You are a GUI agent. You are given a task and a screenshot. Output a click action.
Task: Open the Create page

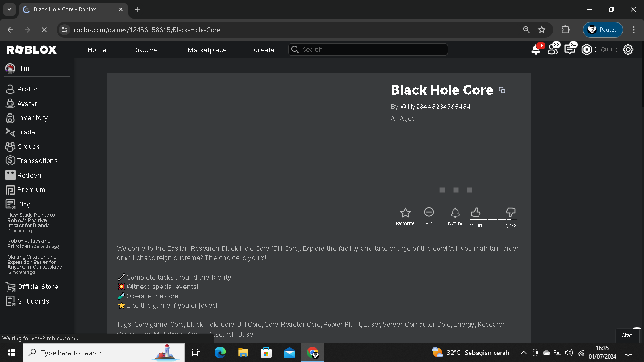[264, 50]
